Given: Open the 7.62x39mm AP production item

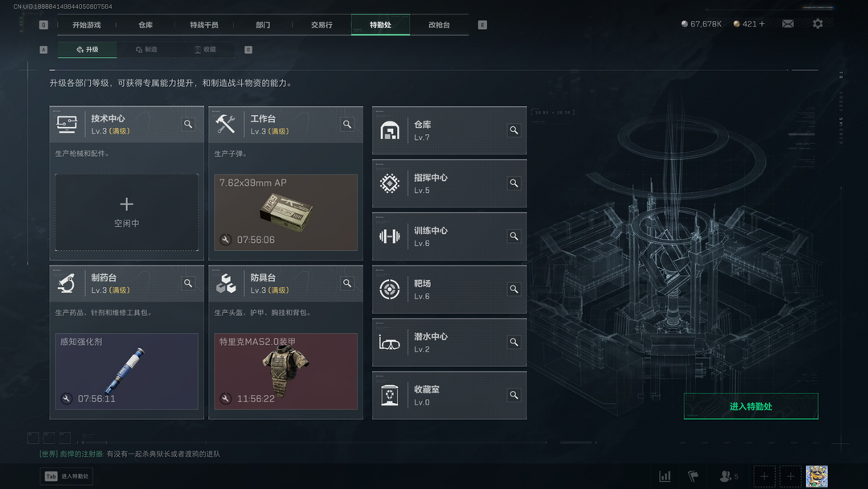Looking at the screenshot, I should coord(285,212).
